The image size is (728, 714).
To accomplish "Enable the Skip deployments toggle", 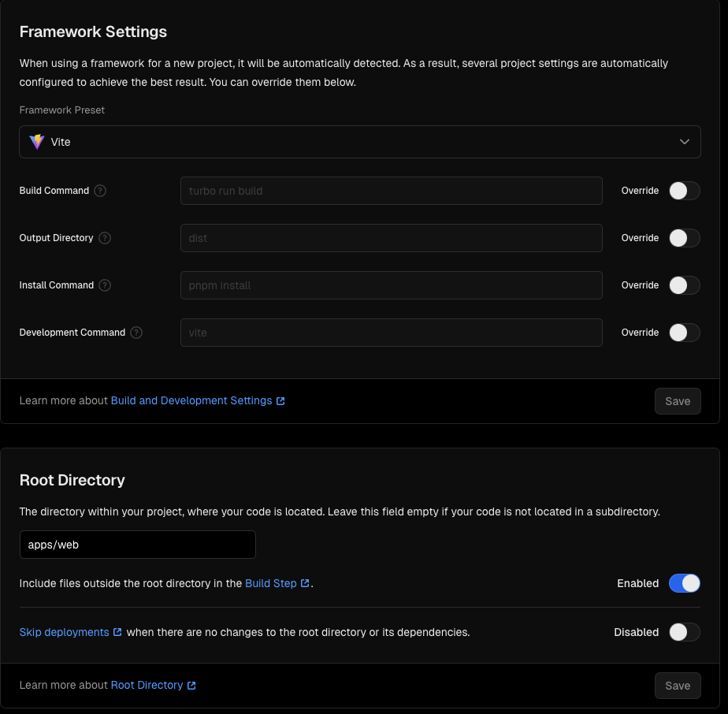I will 684,632.
